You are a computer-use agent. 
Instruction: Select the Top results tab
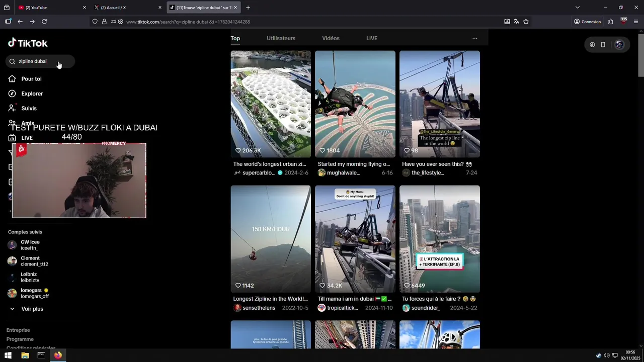point(235,38)
